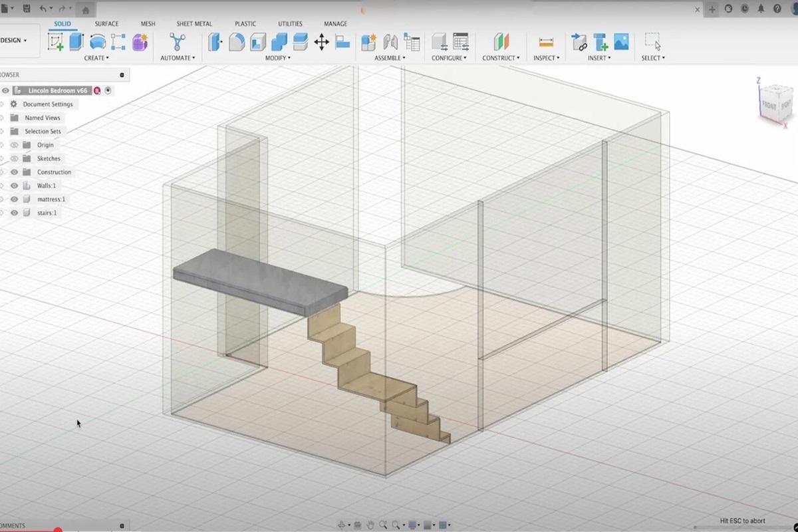
Task: Open the MODIFY dropdown menu
Action: point(278,58)
